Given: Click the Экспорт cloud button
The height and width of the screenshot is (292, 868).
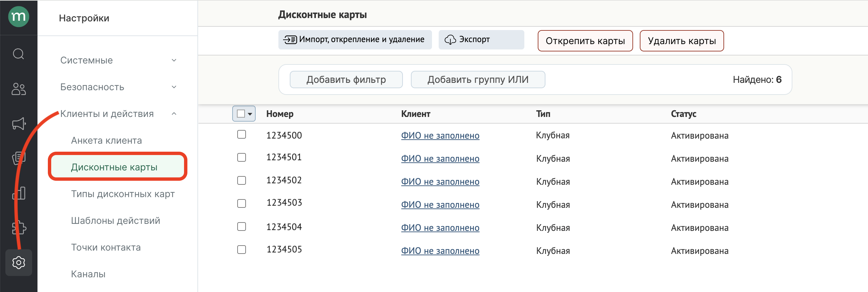Looking at the screenshot, I should pos(481,40).
